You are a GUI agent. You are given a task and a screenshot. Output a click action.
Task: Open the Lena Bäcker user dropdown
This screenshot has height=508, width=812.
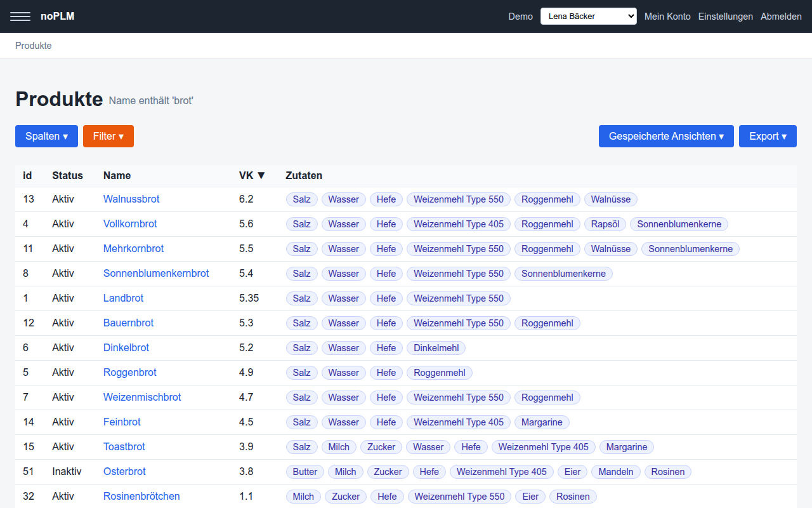point(589,17)
